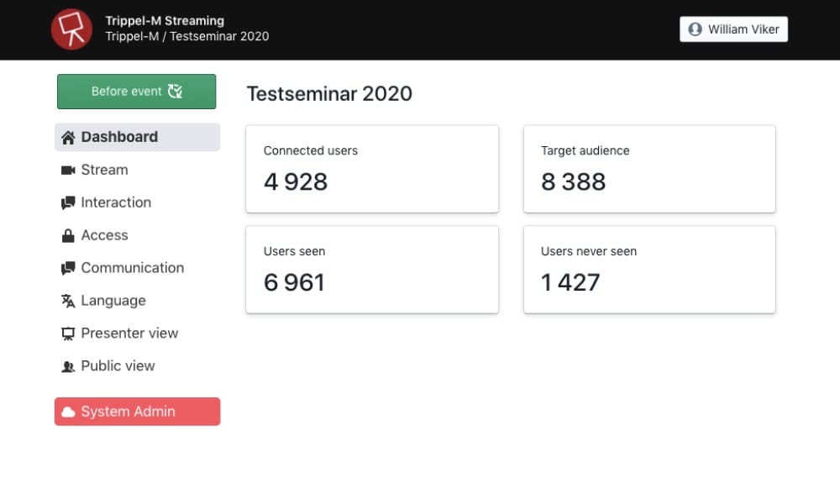The image size is (840, 504).
Task: Click the presentation screen icon beside Presenter view
Action: (68, 333)
